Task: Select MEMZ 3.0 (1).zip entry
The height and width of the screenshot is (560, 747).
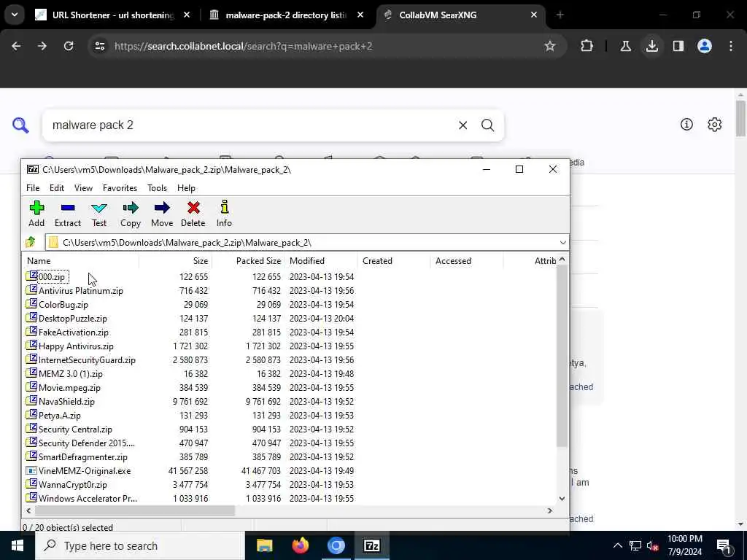Action: (71, 374)
